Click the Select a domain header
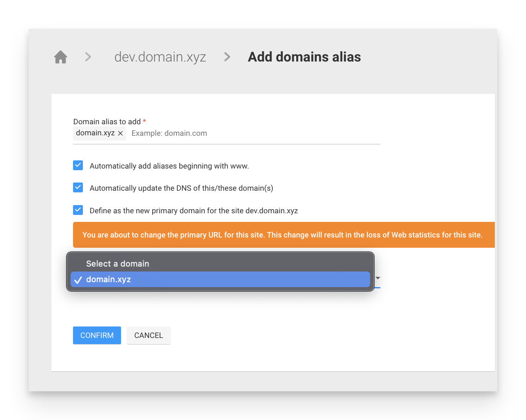Image resolution: width=526 pixels, height=420 pixels. (x=117, y=264)
